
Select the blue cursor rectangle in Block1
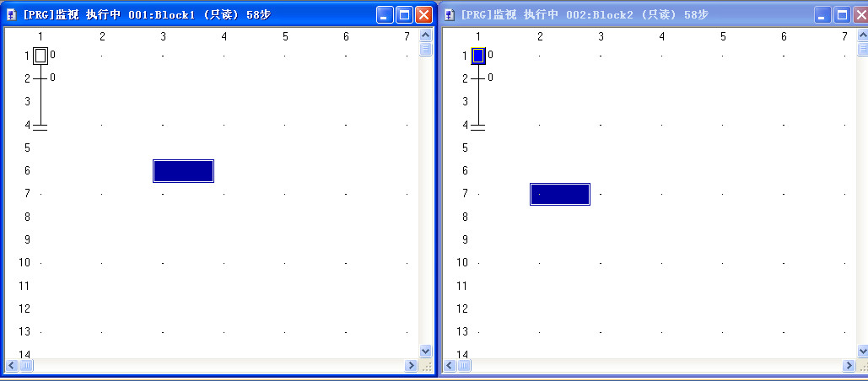coord(183,171)
